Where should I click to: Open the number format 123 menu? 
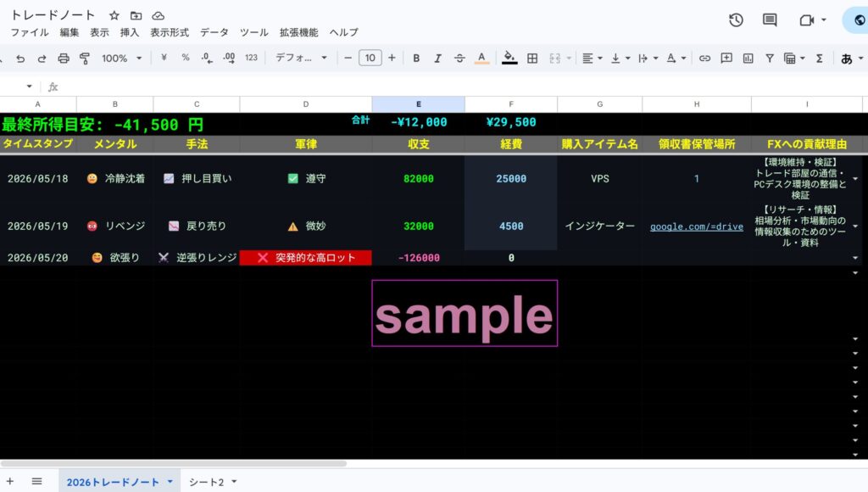coord(251,58)
